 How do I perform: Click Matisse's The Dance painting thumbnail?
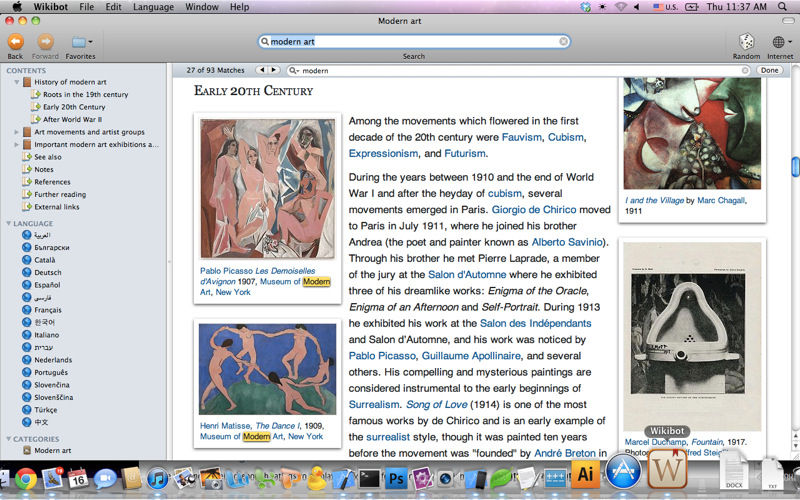(x=267, y=369)
